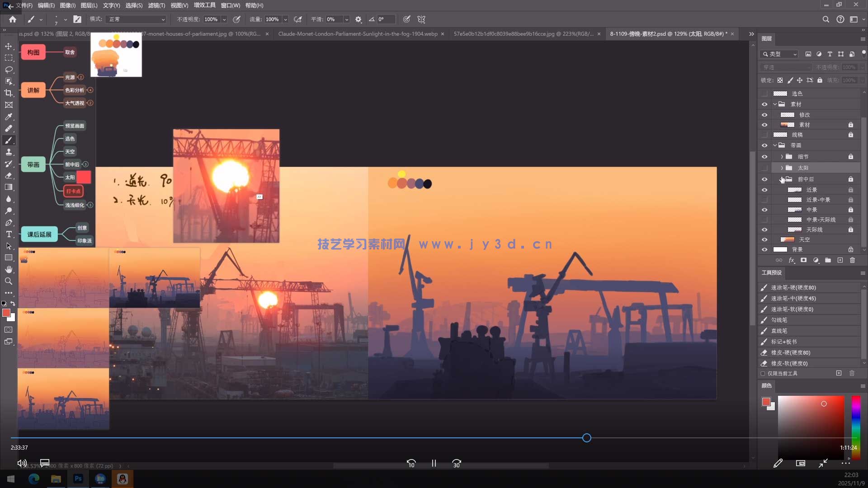Select the Hand tool

[x=9, y=269]
